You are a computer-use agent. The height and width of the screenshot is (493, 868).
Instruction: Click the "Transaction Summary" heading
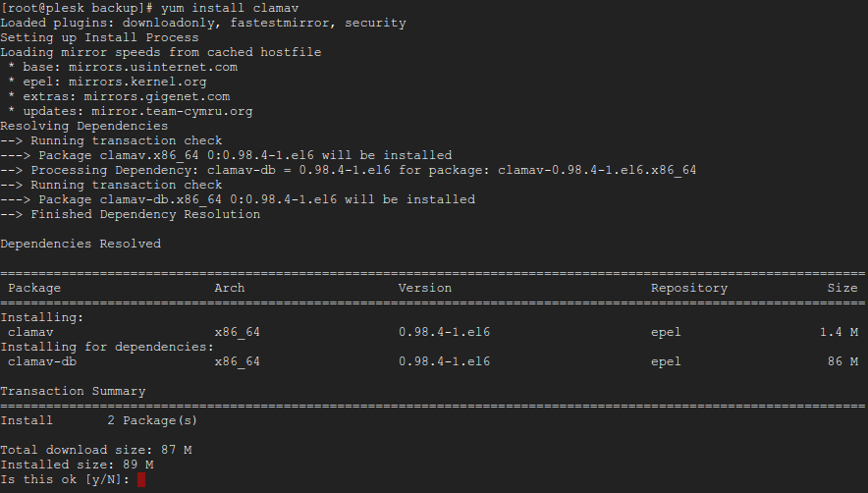(x=73, y=391)
